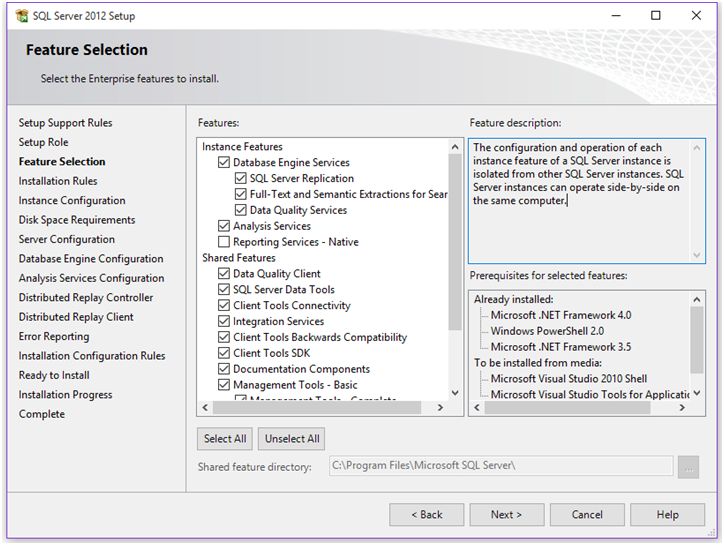
Task: Select Installation Configuration Rules step
Action: coord(92,356)
